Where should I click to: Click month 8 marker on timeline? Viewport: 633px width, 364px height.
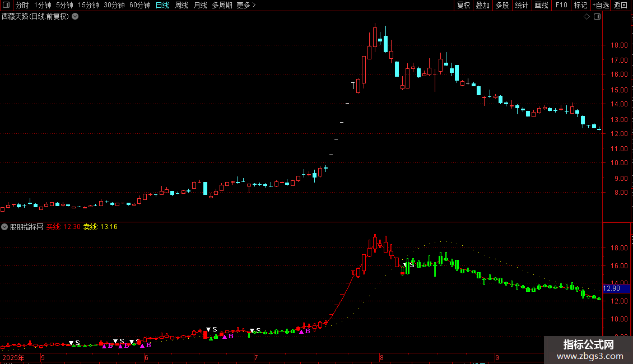point(381,357)
